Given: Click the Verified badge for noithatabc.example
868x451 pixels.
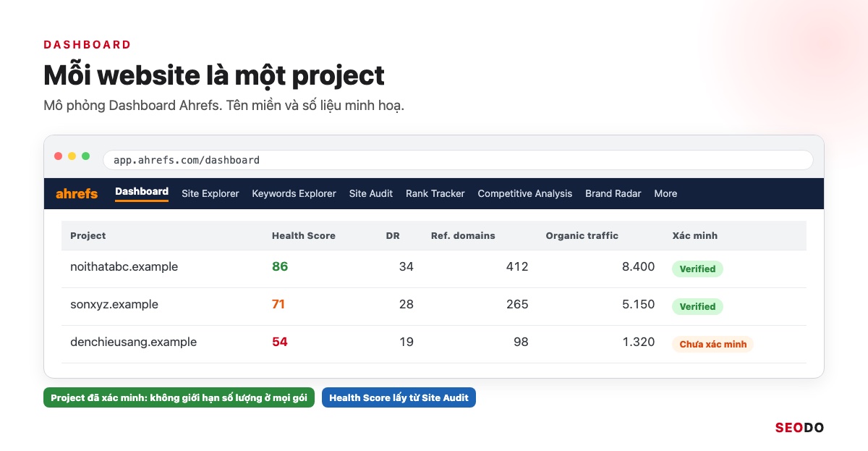Looking at the screenshot, I should tap(697, 269).
